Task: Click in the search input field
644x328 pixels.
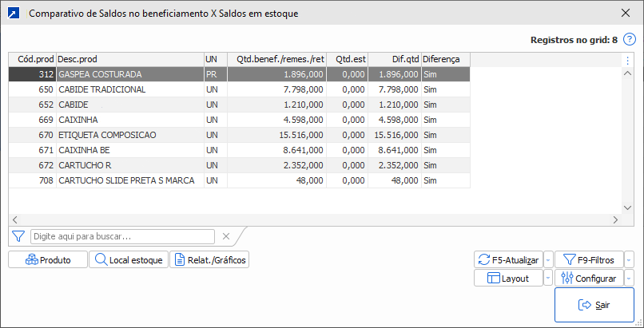Action: click(122, 236)
